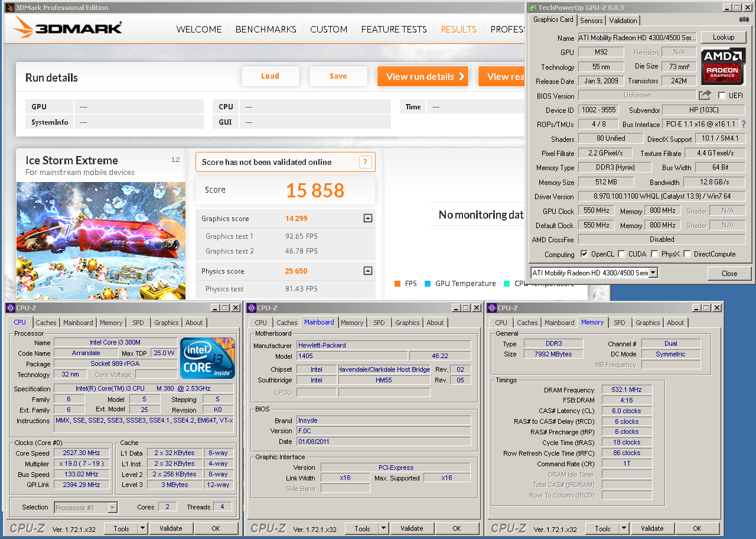This screenshot has width=756, height=539.
Task: Toggle the CUDA checkbox
Action: coord(621,254)
